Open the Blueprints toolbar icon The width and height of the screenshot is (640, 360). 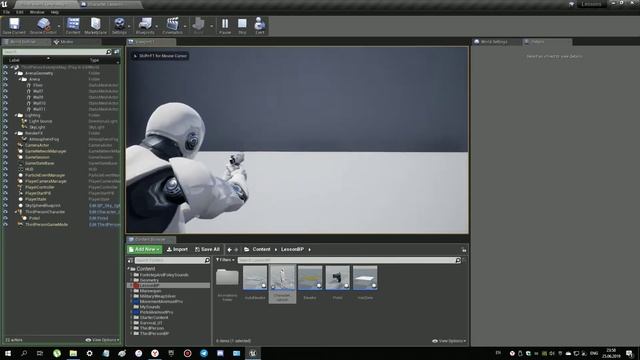coord(145,24)
